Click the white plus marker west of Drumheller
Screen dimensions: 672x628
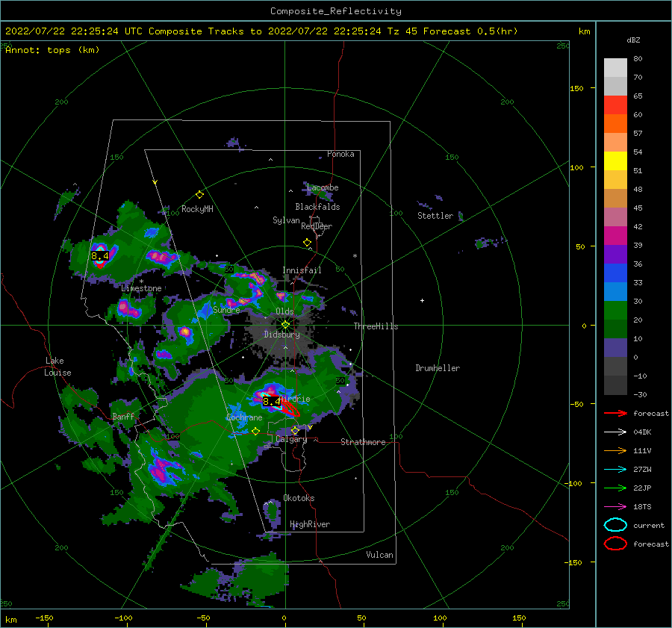tap(422, 300)
